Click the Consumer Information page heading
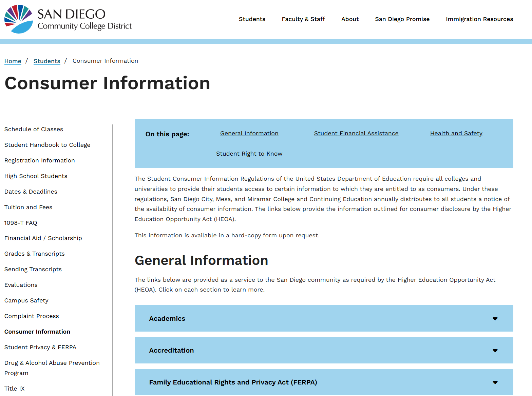The width and height of the screenshot is (532, 396). (x=108, y=83)
